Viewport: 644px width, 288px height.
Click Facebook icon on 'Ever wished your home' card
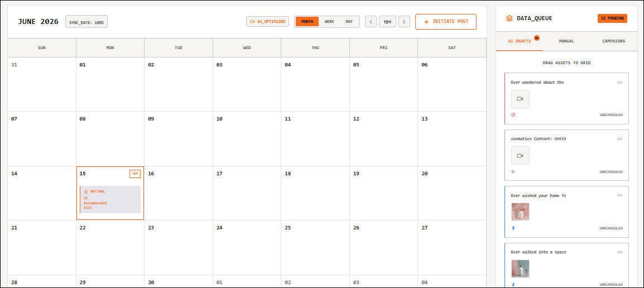(513, 228)
